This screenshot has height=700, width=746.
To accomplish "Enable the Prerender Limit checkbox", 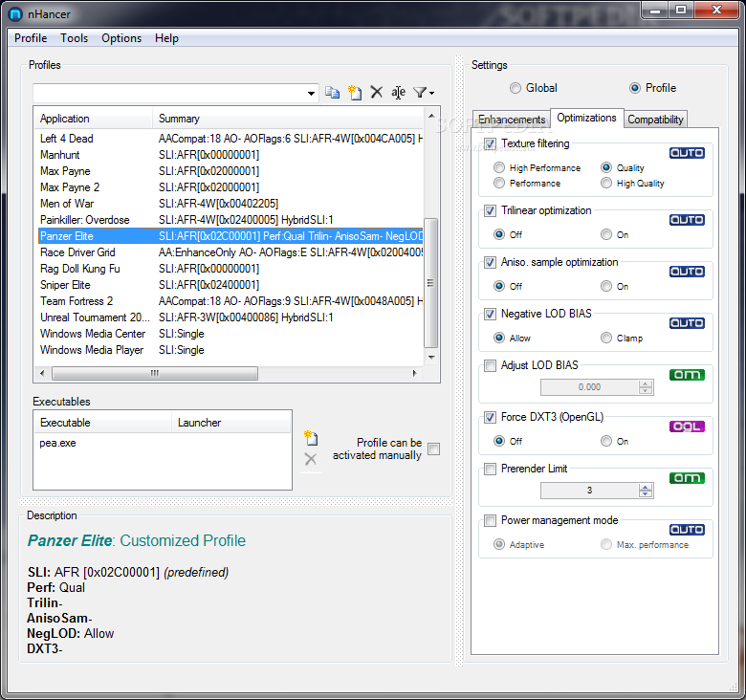I will tap(490, 469).
